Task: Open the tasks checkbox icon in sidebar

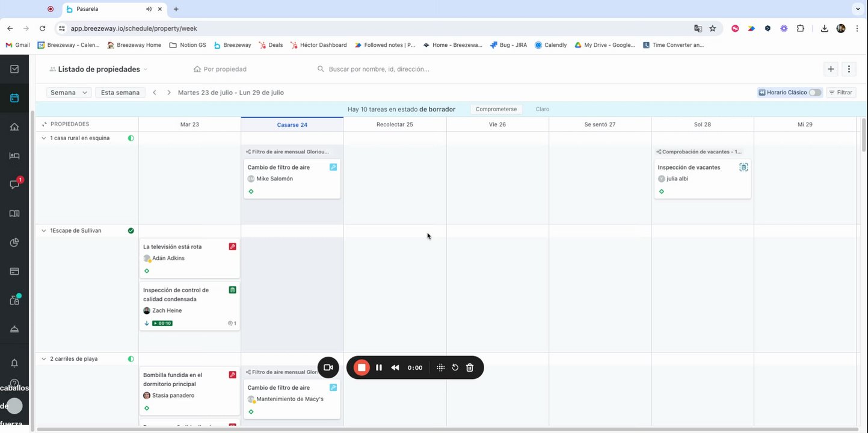Action: click(x=14, y=69)
